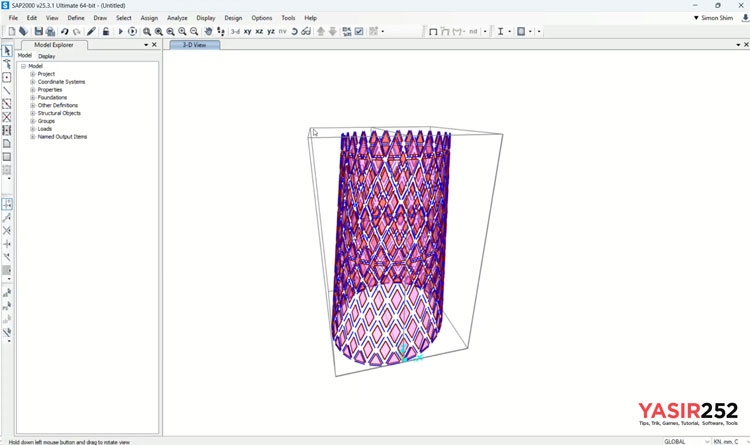The height and width of the screenshot is (445, 750).
Task: Click the Rotate 3D View icon
Action: (x=295, y=32)
